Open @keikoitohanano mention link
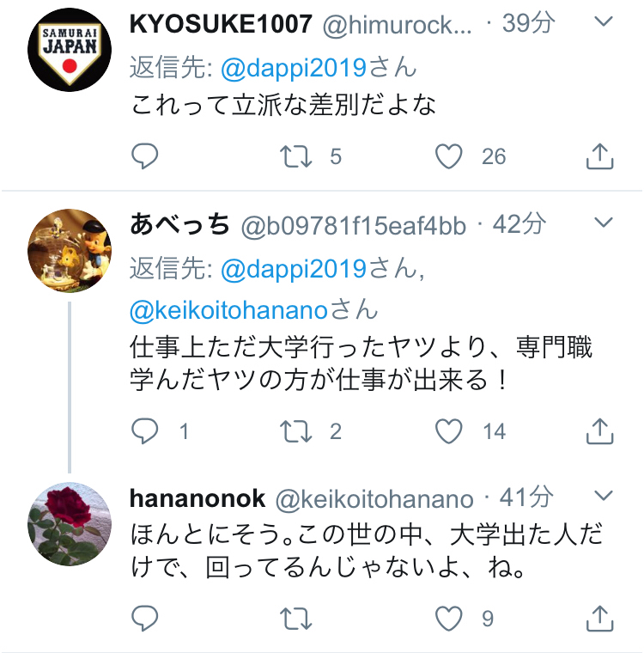The image size is (644, 653). click(x=228, y=311)
